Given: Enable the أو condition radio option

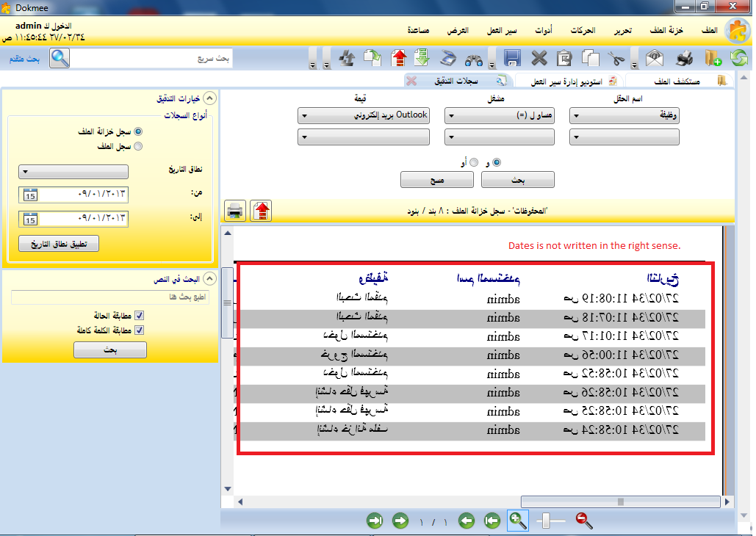Looking at the screenshot, I should (474, 162).
